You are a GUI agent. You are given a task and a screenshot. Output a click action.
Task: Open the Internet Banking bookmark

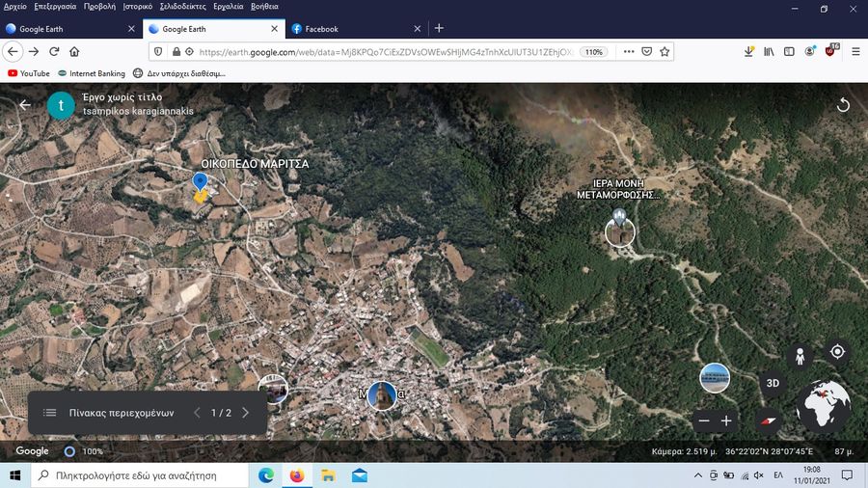coord(92,73)
